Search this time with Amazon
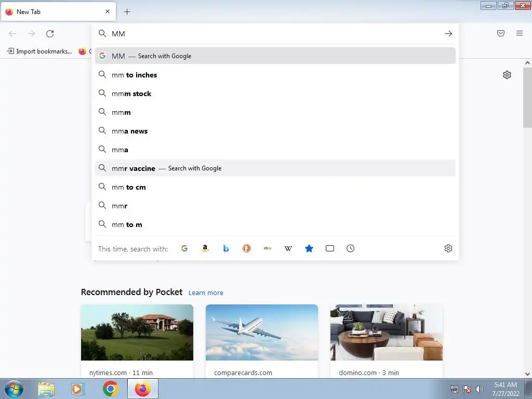Image resolution: width=532 pixels, height=399 pixels. click(205, 248)
